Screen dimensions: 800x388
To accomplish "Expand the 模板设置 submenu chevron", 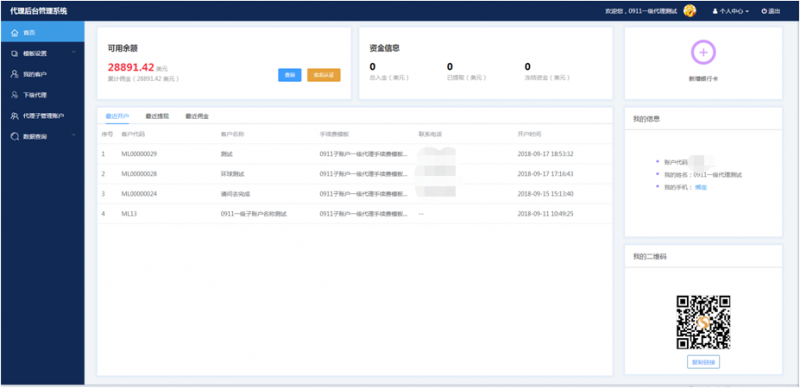I will [74, 53].
